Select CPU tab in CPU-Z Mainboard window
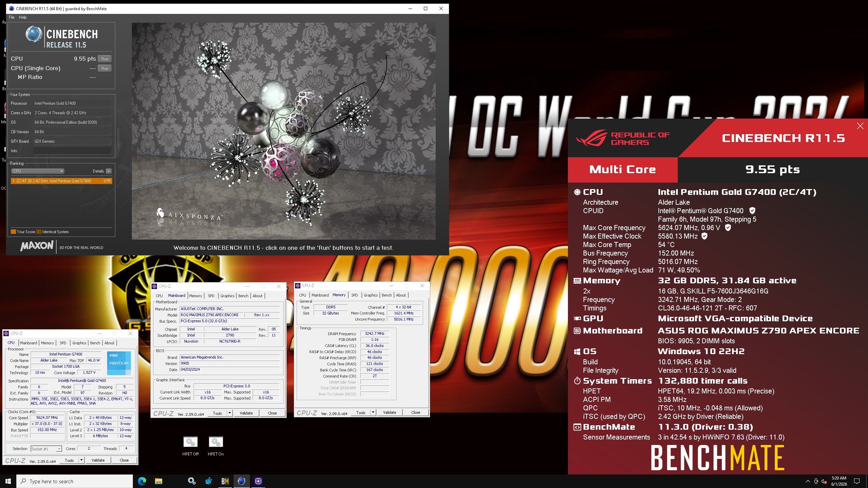Image resolution: width=868 pixels, height=488 pixels. click(159, 296)
